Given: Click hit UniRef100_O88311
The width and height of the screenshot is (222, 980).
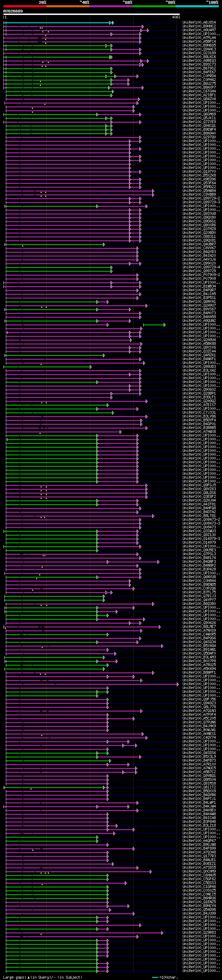Looking at the screenshot, I should pyautogui.click(x=199, y=237).
